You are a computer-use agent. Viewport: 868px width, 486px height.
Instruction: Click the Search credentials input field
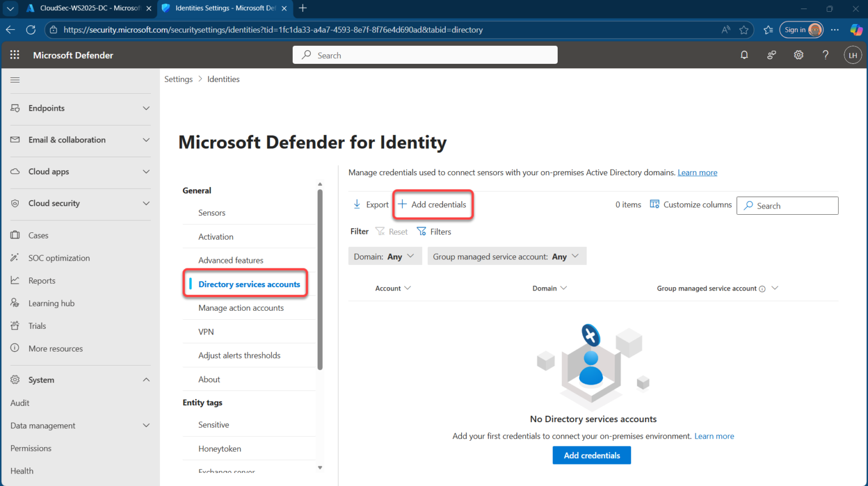787,205
